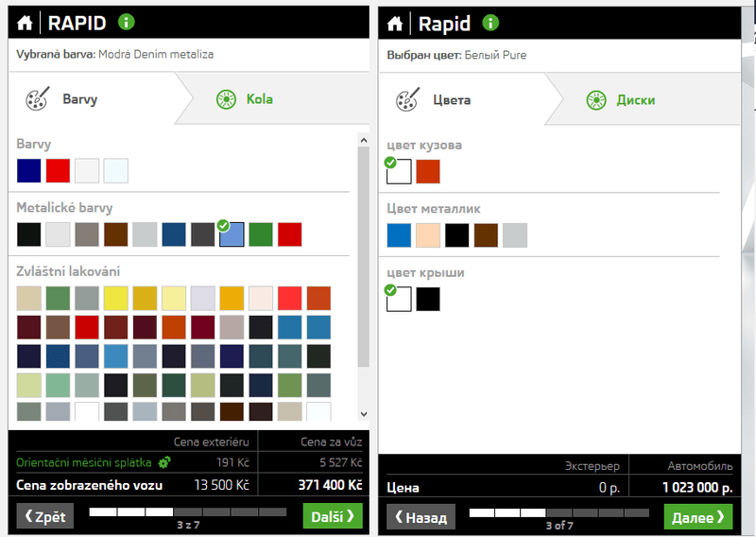Select the red swatch under Metalické barvy
Screen dimensions: 756x537
point(290,234)
